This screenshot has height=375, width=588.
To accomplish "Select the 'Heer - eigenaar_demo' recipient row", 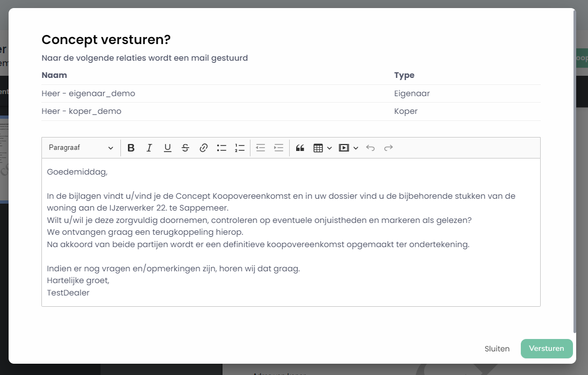I will click(x=291, y=93).
